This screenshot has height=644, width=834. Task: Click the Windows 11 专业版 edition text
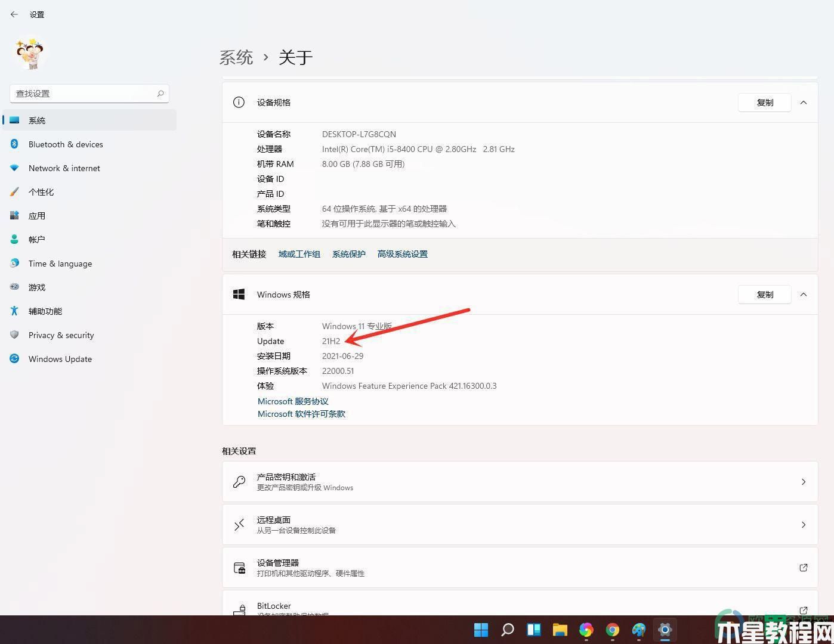point(357,326)
